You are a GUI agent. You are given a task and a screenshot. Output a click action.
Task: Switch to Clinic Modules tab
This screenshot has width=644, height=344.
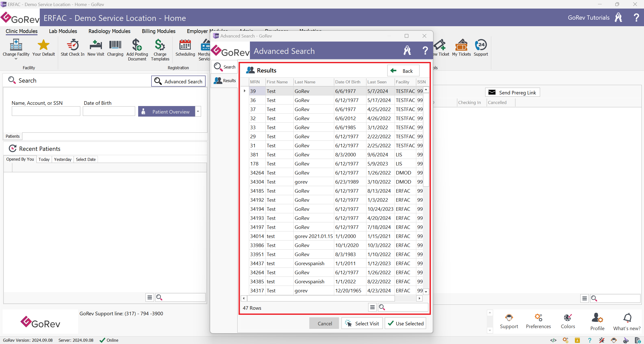[22, 31]
